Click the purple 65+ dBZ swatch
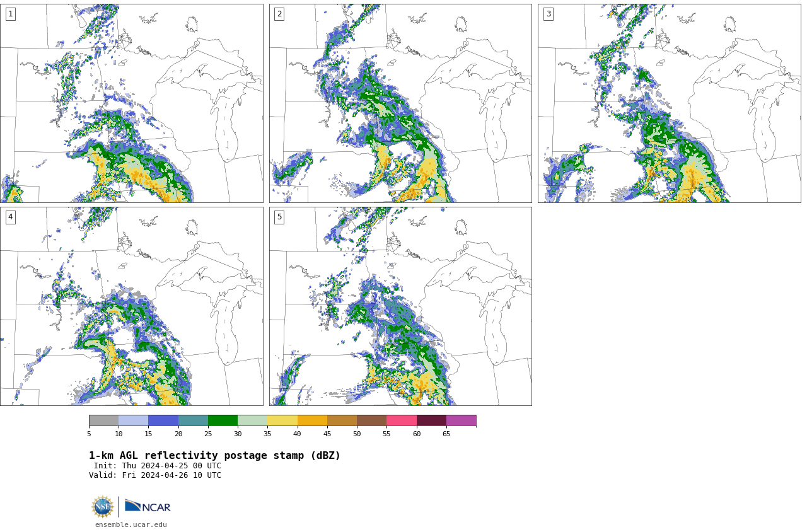The image size is (807, 532). point(462,420)
